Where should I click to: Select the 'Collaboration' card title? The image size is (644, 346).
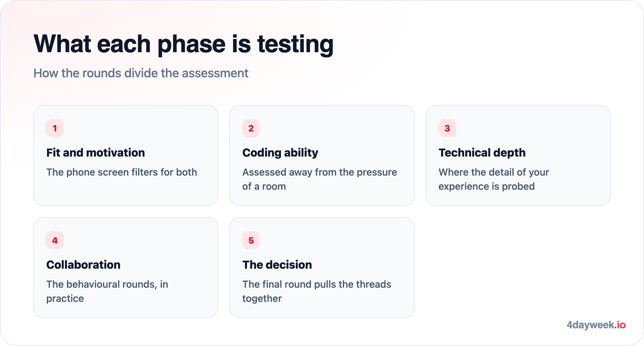[x=83, y=264]
